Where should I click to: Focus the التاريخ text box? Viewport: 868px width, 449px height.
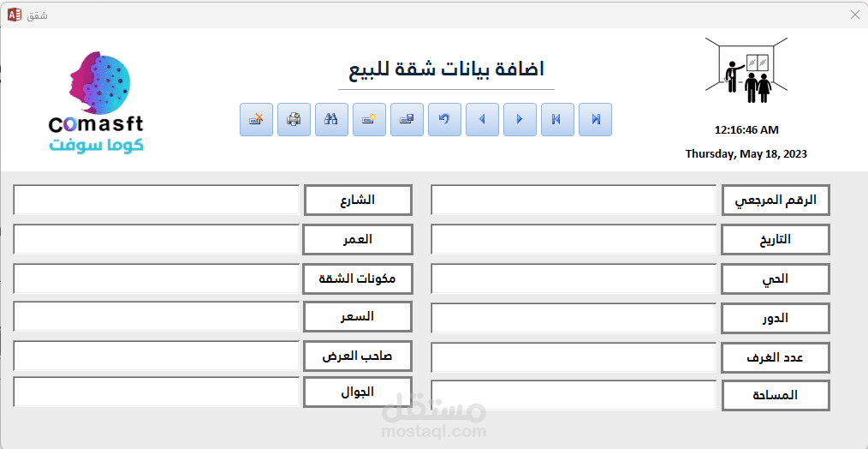coord(574,239)
